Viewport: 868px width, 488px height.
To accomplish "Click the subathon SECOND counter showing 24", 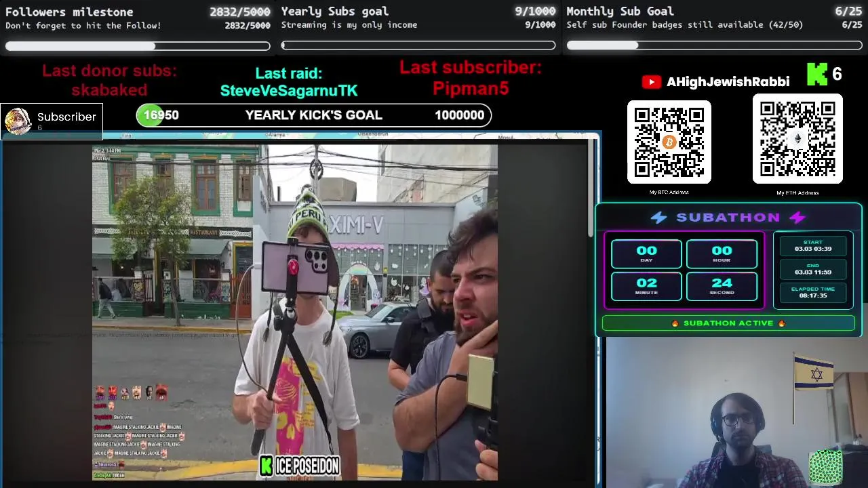I will [722, 286].
